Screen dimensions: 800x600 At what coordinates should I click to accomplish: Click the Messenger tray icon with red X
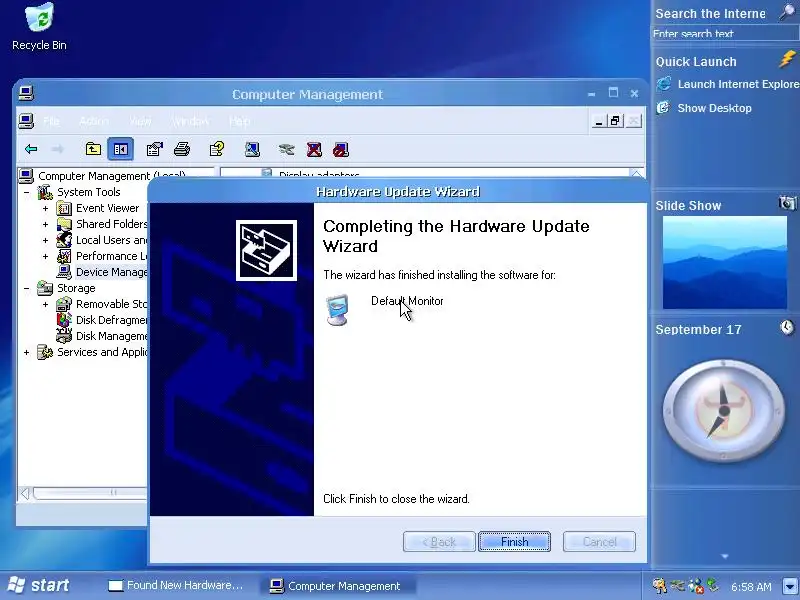(x=695, y=586)
